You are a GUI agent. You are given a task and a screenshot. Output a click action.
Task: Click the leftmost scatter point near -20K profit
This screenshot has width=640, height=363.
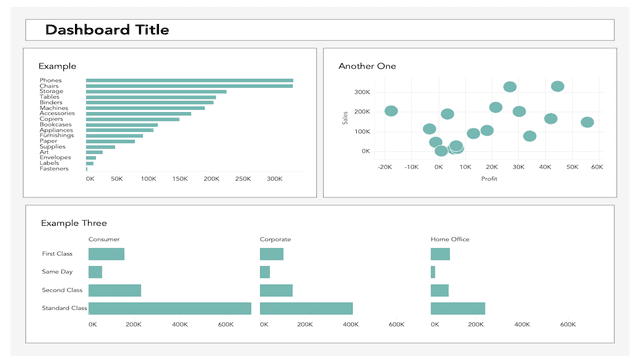pyautogui.click(x=391, y=111)
